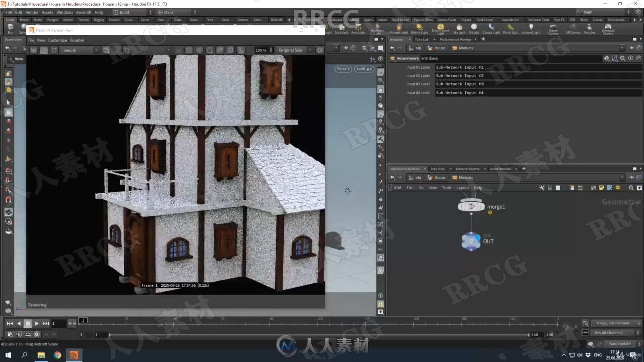Select the Area Light shelf tool

pyautogui.click(x=358, y=29)
